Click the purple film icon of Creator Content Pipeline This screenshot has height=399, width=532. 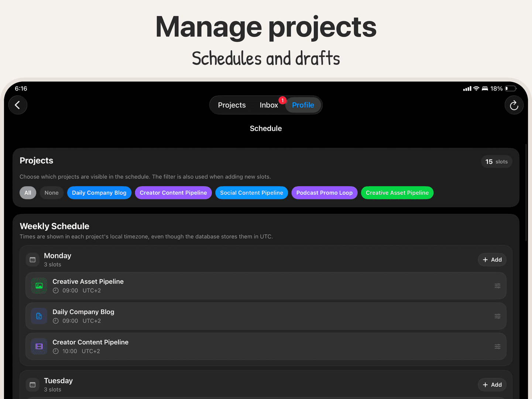tap(39, 347)
